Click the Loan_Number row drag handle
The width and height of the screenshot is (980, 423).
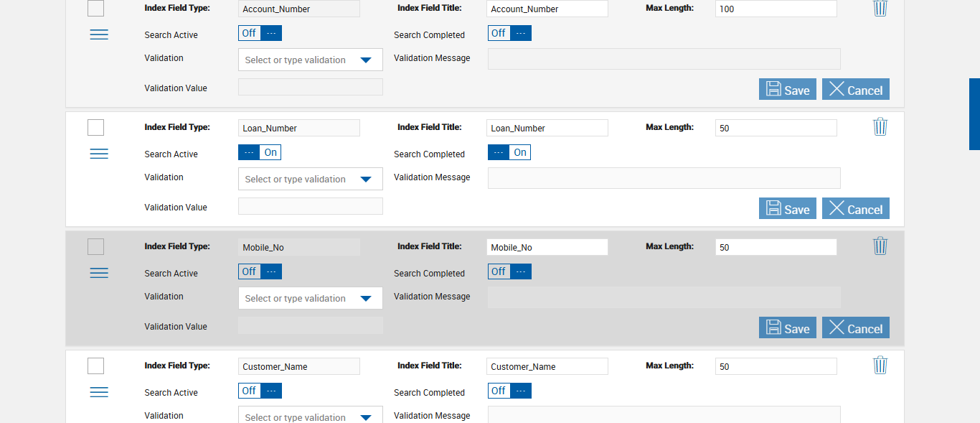[x=99, y=154]
